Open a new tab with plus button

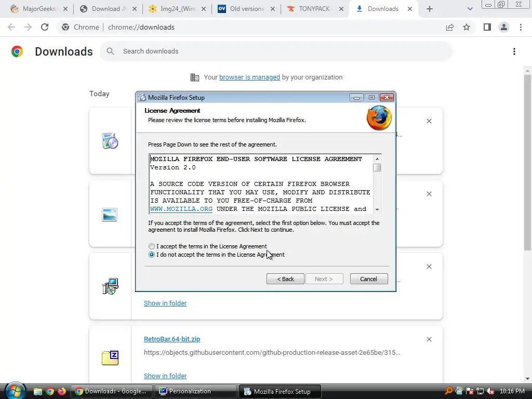tap(430, 9)
